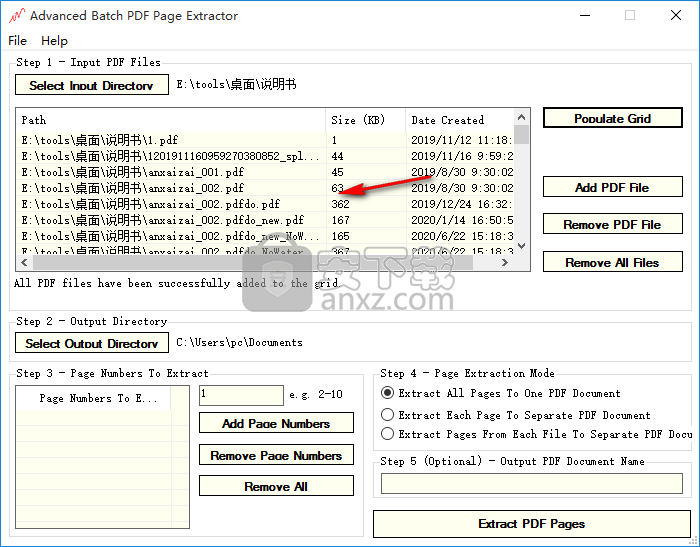Select row 说明书\1.pdf
Screen dimensions: 700x547
pos(265,140)
